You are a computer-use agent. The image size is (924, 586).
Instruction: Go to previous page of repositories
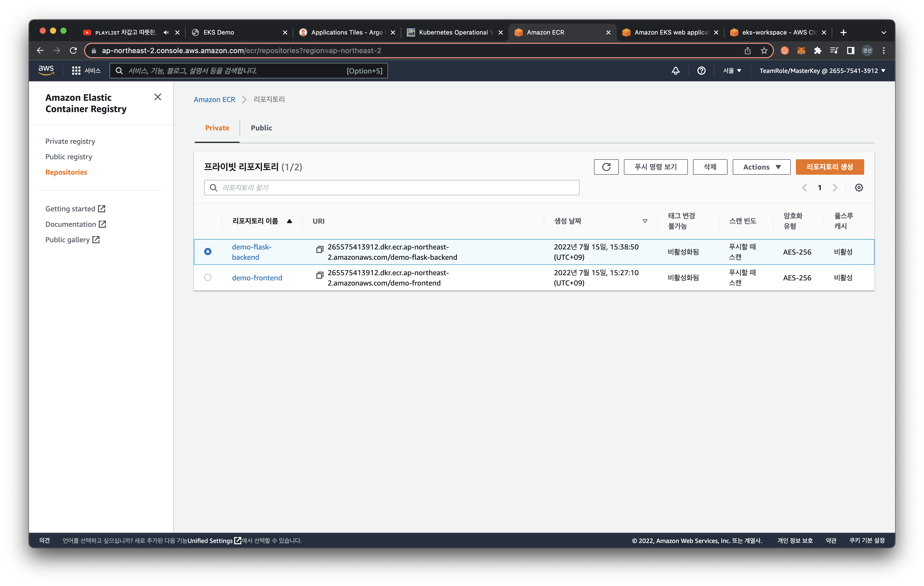tap(804, 188)
